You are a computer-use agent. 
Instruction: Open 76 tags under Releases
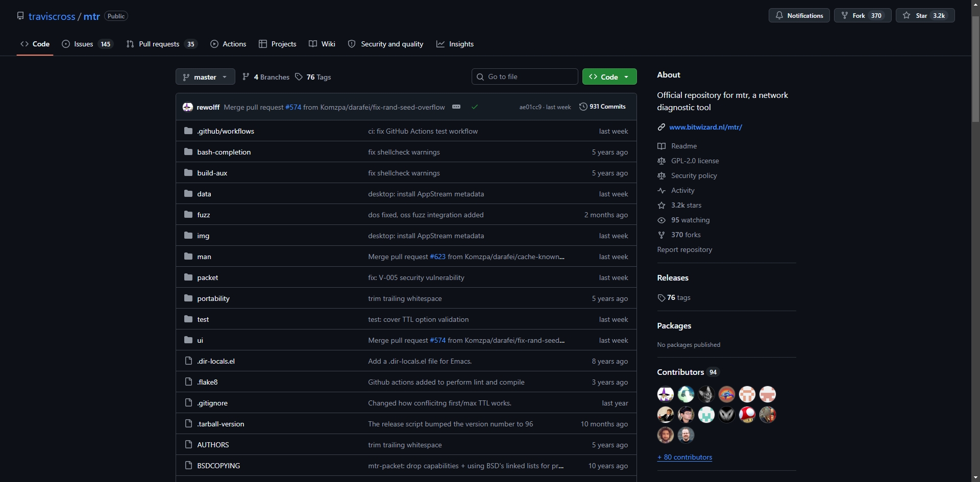tap(674, 297)
